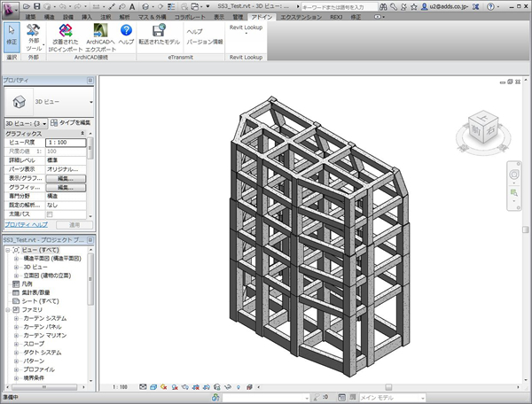Click the タイプを編集 button
The image size is (532, 404).
pyautogui.click(x=71, y=122)
